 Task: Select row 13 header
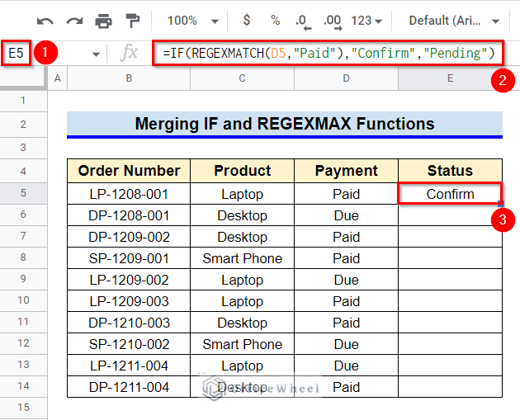click(x=23, y=365)
